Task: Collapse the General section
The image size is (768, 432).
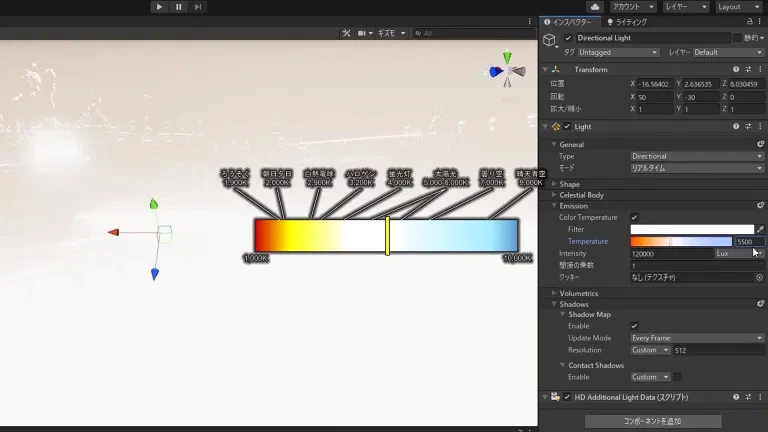Action: pyautogui.click(x=554, y=144)
